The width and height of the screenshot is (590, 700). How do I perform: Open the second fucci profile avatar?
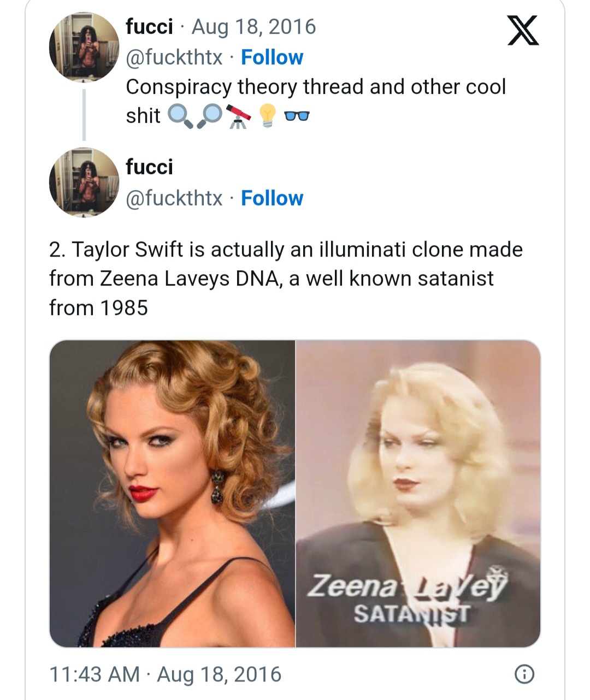tap(84, 182)
